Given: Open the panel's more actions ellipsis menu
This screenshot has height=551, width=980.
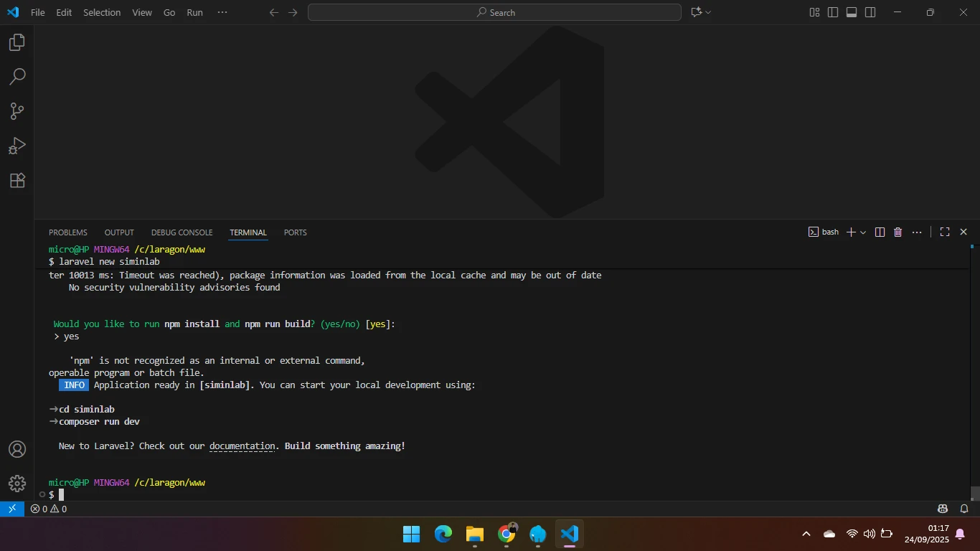Looking at the screenshot, I should click(917, 232).
